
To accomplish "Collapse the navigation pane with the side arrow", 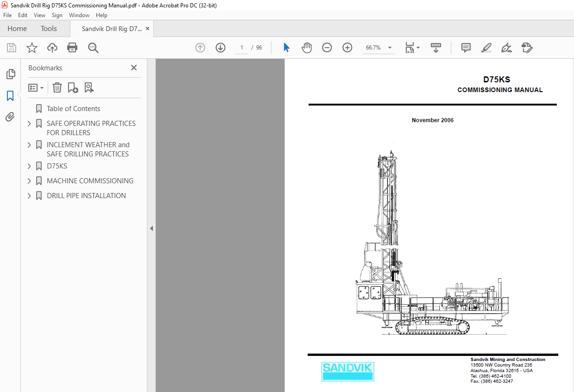I will pos(151,228).
